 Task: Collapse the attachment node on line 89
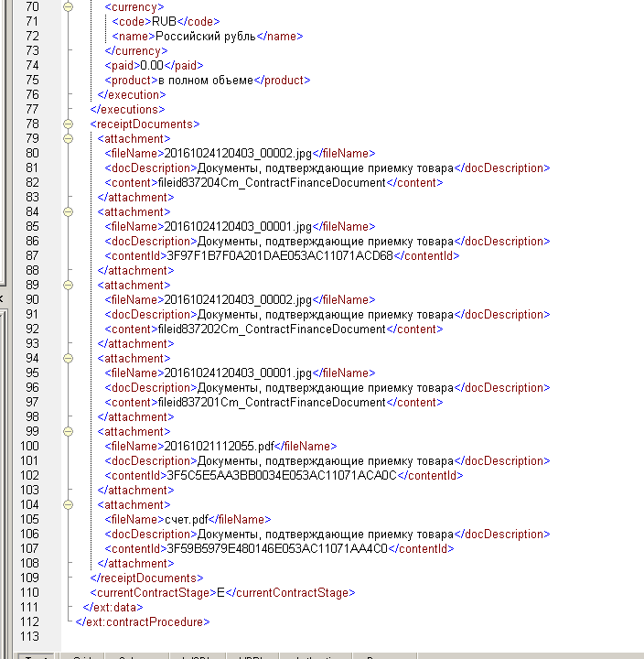[x=68, y=285]
